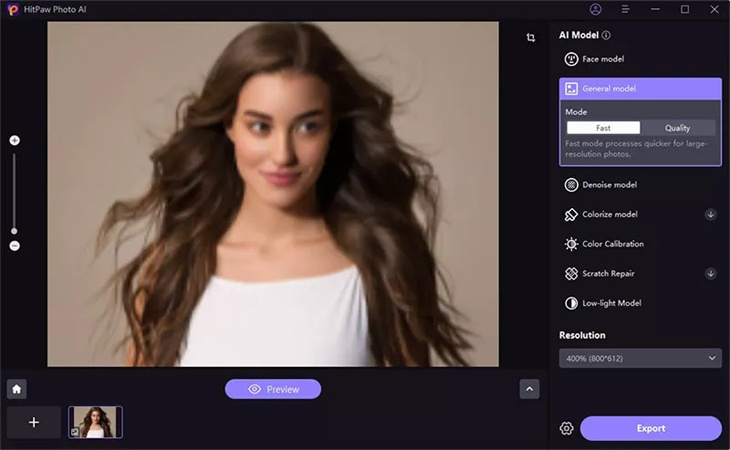Zoom out with the minus icon
730x450 pixels.
point(14,246)
